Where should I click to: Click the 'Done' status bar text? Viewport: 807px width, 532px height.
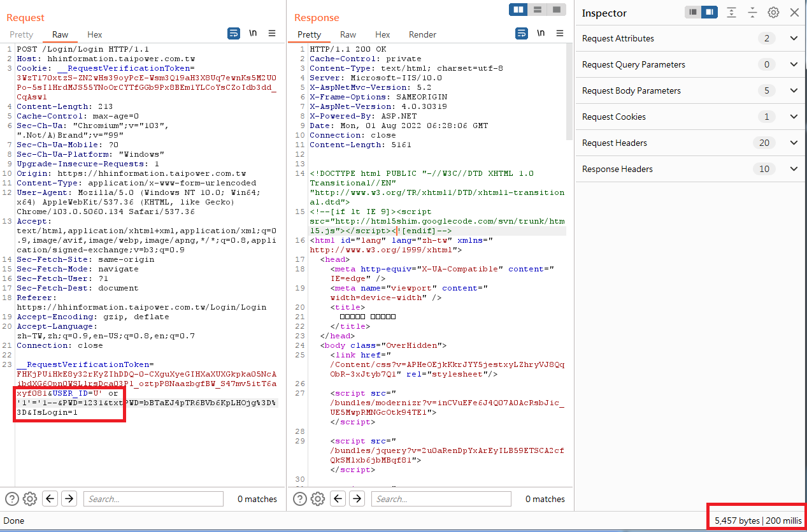point(14,521)
